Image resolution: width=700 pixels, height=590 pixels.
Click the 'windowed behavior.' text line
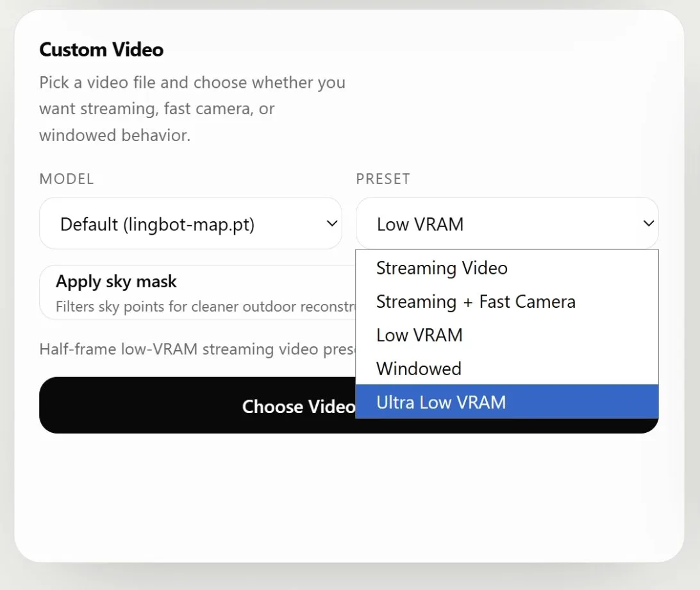[115, 136]
